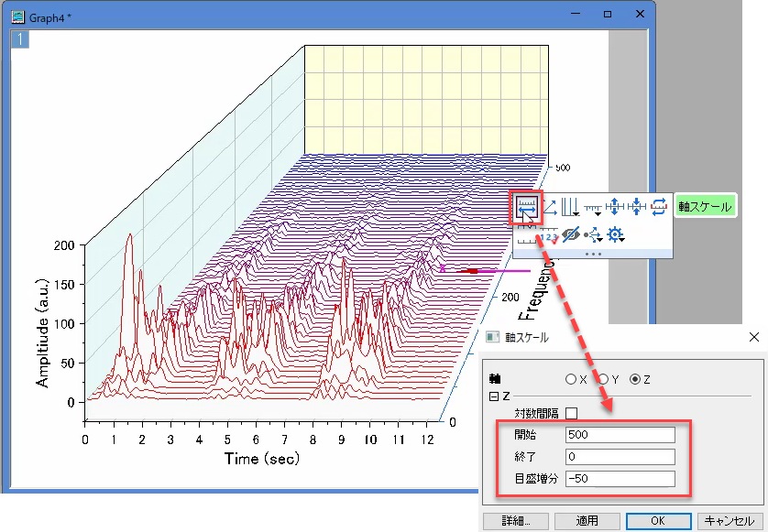Open the grid lines dropdown in mini toolbar
Screen dimensions: 768x532
(x=570, y=207)
